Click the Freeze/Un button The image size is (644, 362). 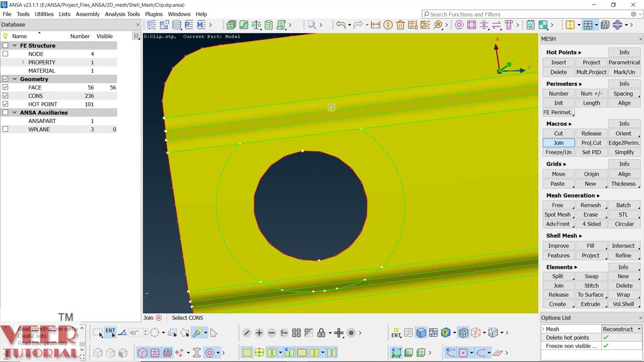tap(558, 152)
